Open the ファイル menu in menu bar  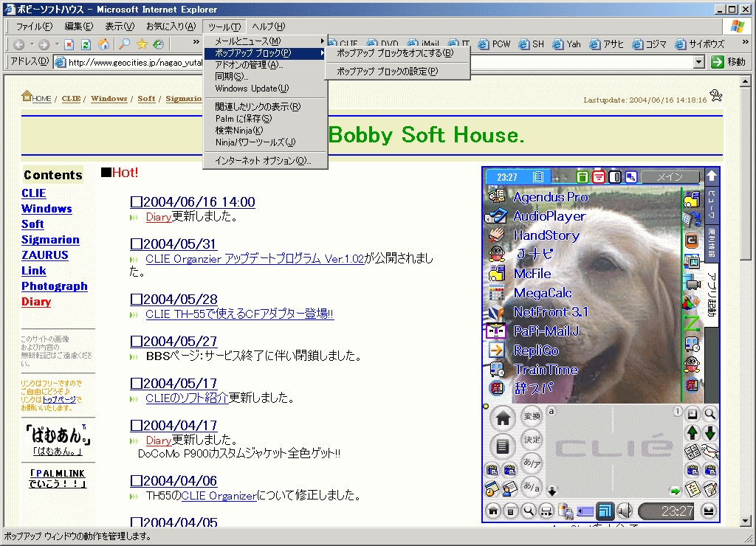pyautogui.click(x=34, y=27)
